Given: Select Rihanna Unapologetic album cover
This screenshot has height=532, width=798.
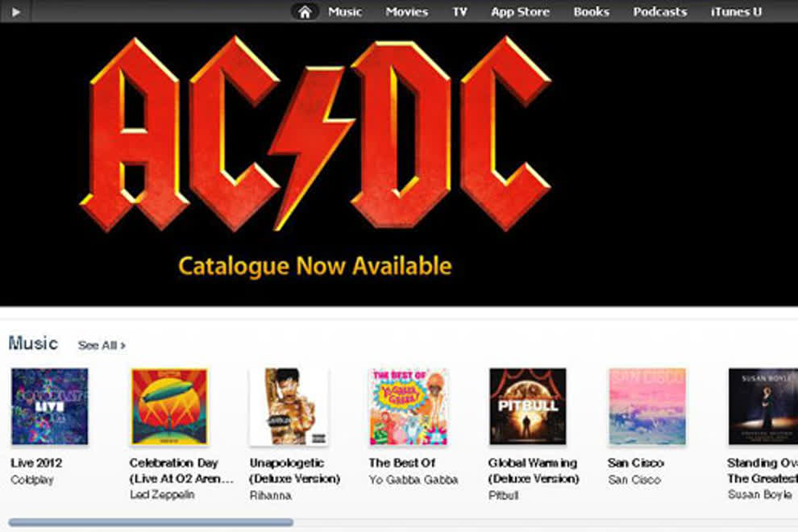Looking at the screenshot, I should pos(289,406).
